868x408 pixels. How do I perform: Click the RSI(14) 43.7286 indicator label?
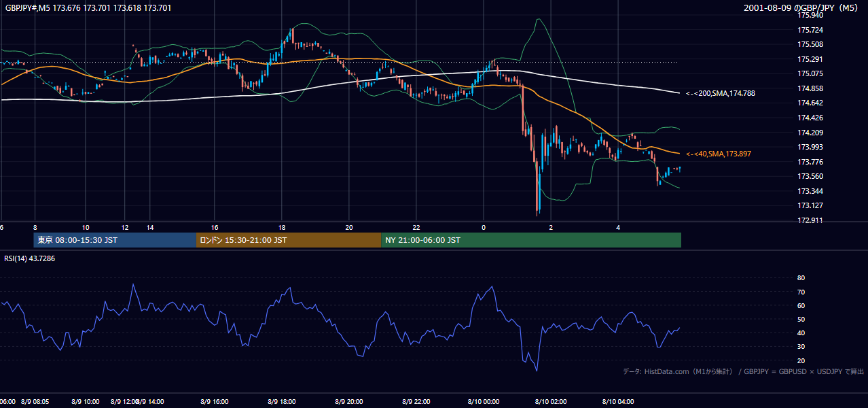(30, 258)
